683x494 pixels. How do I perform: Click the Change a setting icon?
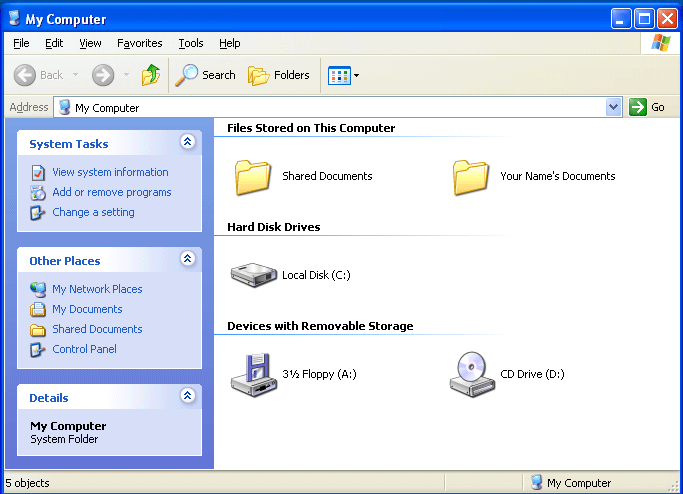pos(37,213)
